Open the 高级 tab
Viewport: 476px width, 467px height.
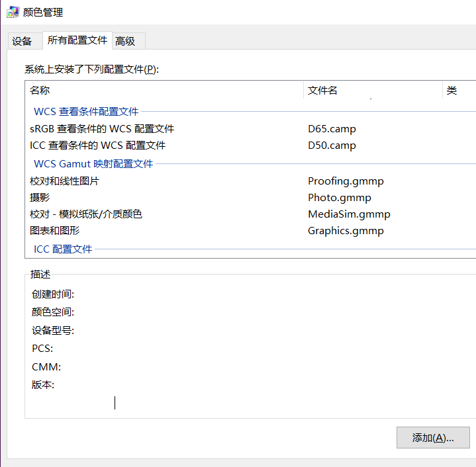point(125,41)
